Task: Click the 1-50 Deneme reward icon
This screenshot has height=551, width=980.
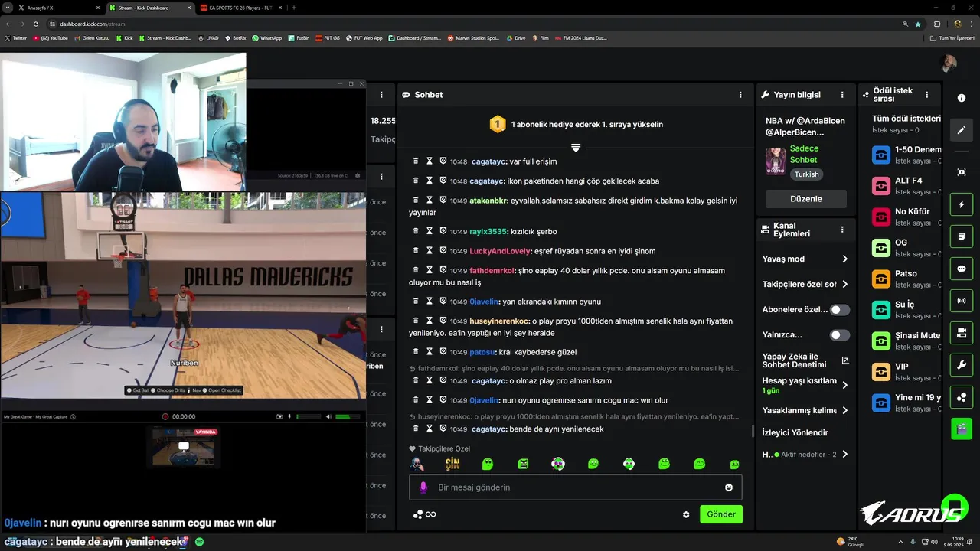Action: [881, 155]
